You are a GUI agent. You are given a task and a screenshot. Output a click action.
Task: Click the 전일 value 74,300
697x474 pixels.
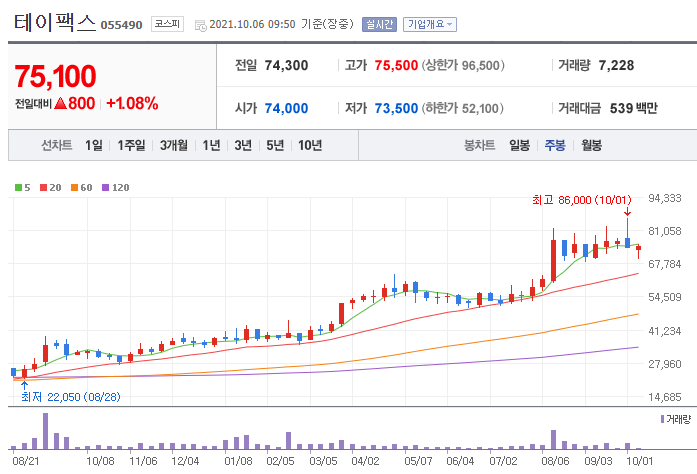pos(286,65)
